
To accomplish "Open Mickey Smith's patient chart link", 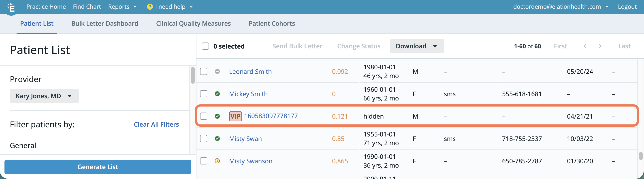I will point(248,94).
